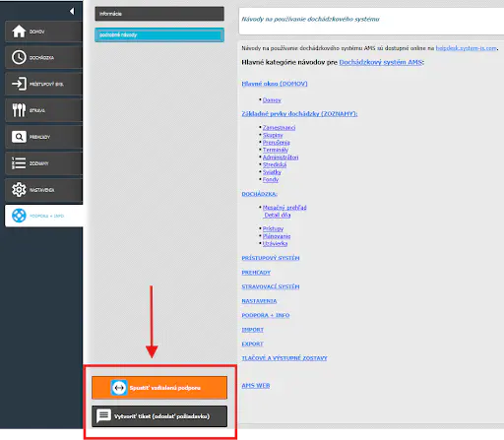Viewport: 504px width, 440px height.
Task: Open the Terminály link
Action: pyautogui.click(x=276, y=150)
